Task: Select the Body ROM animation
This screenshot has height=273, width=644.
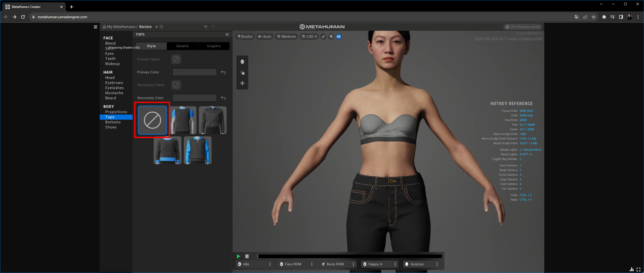Action: (335, 264)
